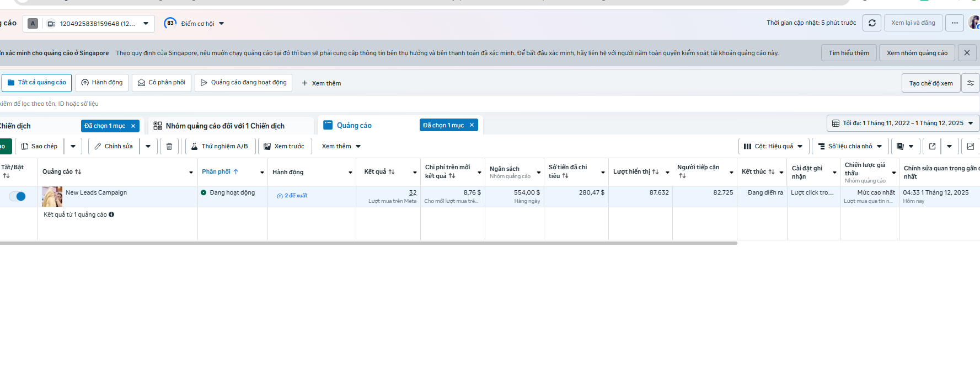Click the Chỉnh sửa button
Viewport: 980px width, 392px height.
point(114,146)
